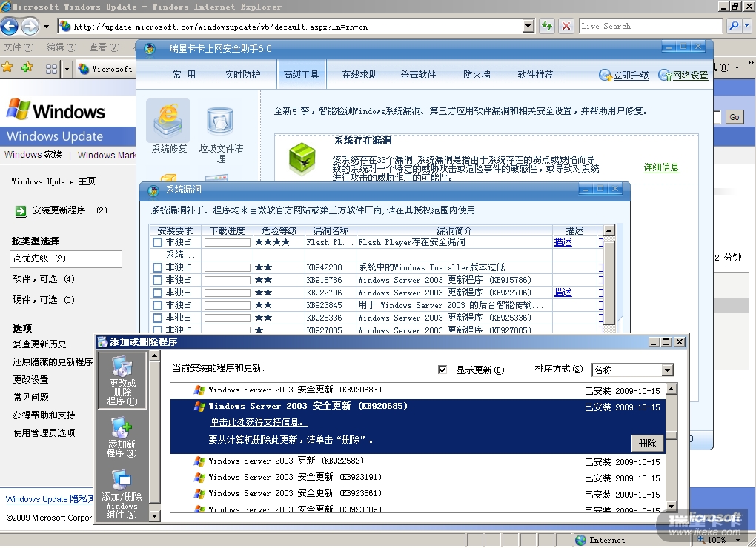The image size is (756, 548).
Task: Click into the Live Search input field
Action: 651,26
